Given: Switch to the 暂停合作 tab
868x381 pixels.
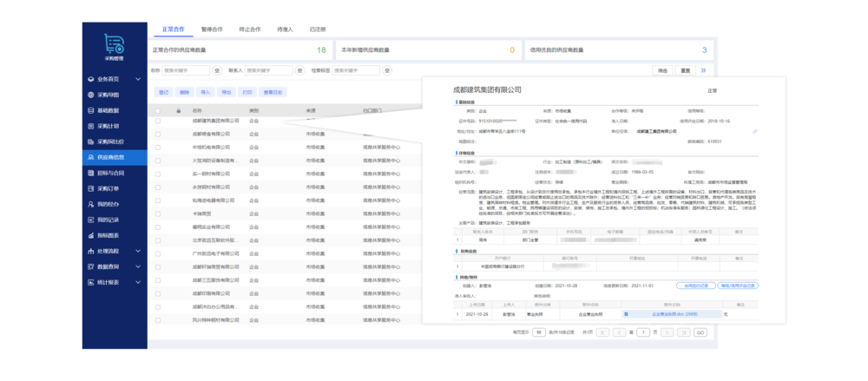Looking at the screenshot, I should coord(211,29).
